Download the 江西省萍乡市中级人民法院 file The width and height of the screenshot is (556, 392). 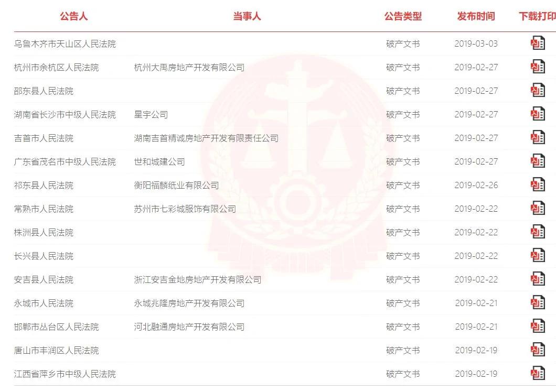538,374
